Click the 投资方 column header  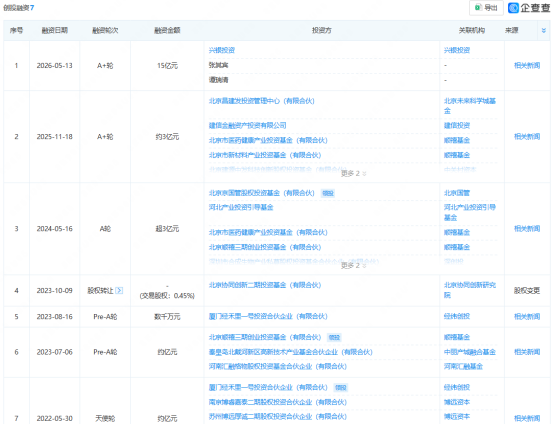322,30
